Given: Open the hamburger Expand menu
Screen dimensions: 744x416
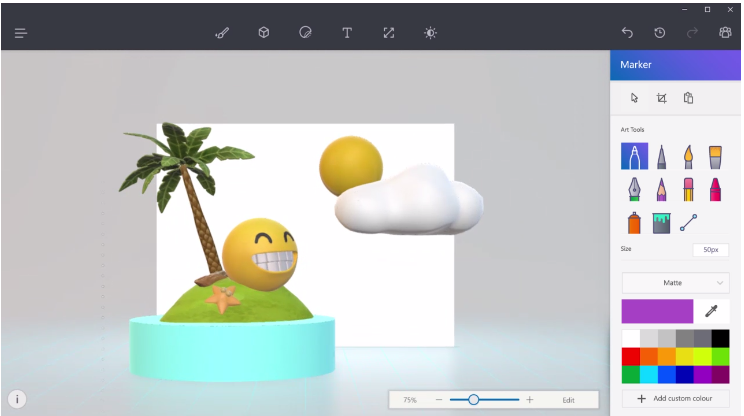Looking at the screenshot, I should 20,33.
